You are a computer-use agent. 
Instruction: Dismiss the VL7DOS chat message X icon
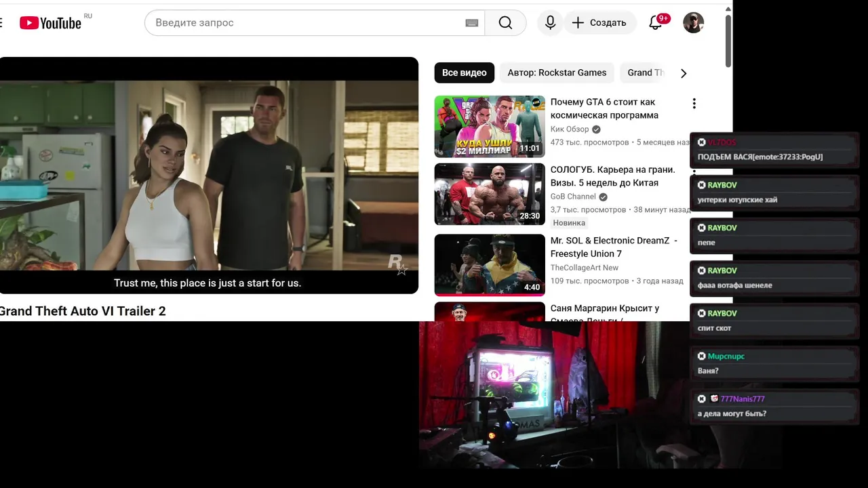coord(702,142)
